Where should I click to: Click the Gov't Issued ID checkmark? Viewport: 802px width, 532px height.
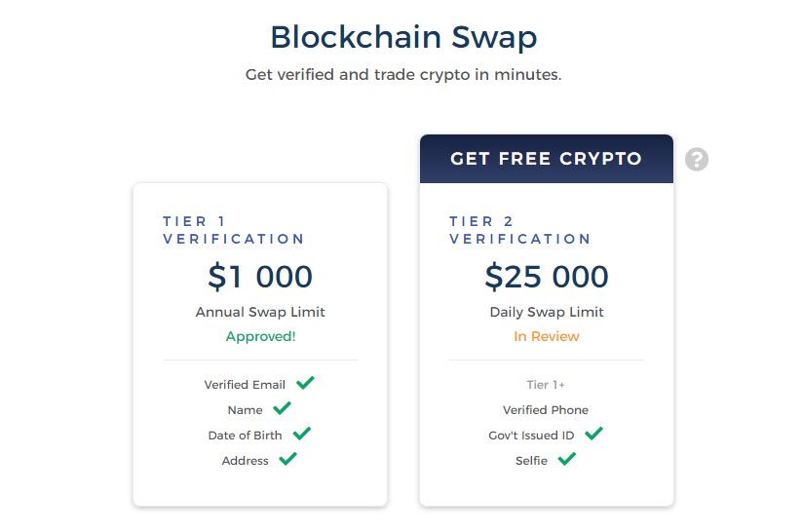pos(593,434)
